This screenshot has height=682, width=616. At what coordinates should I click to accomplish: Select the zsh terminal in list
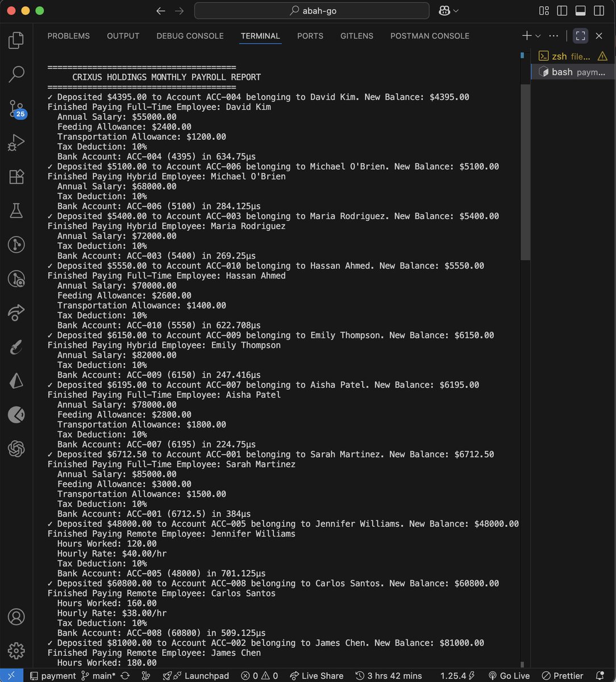click(573, 56)
